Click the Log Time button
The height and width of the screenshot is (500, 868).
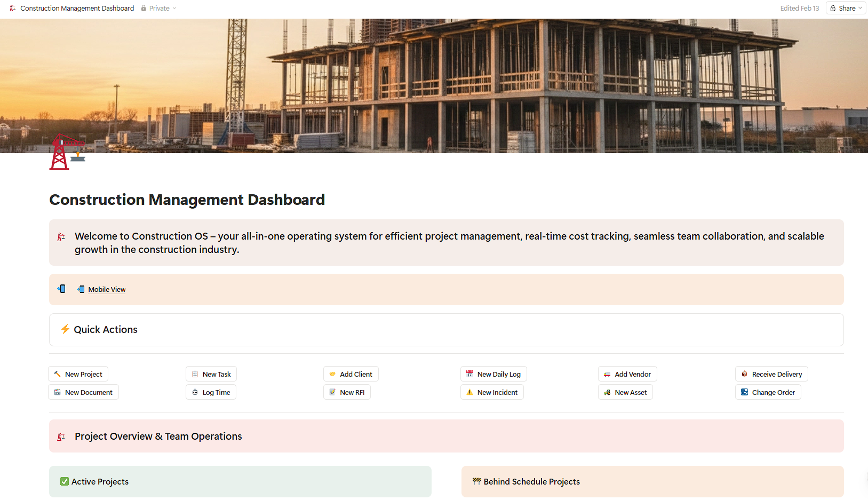211,392
